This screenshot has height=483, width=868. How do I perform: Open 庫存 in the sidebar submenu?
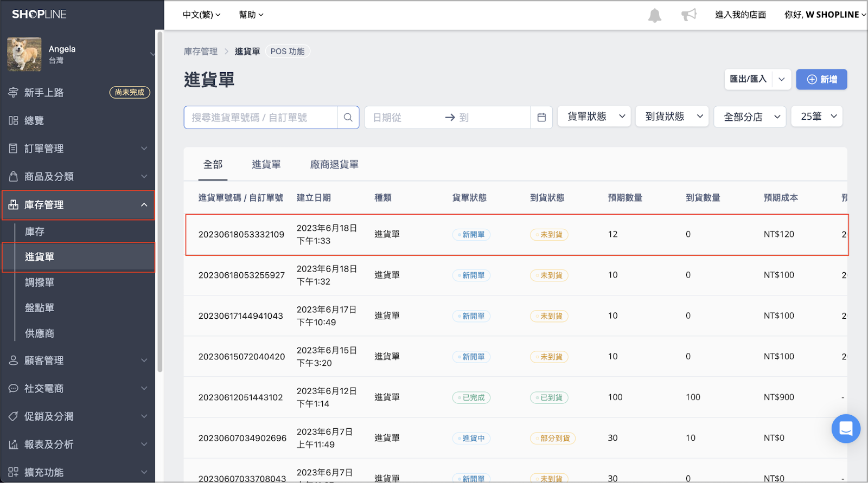pos(35,231)
